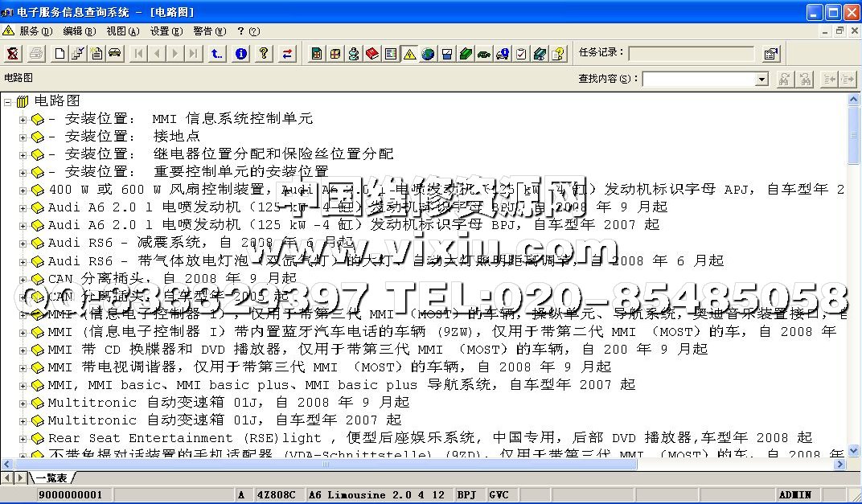Click the 查找内容 search input field
Screen dimensions: 862x504
point(700,79)
